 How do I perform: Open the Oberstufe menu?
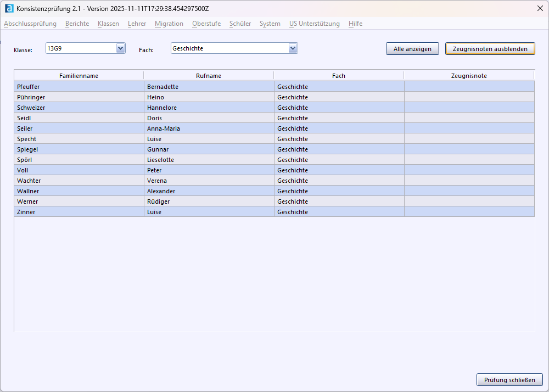206,24
